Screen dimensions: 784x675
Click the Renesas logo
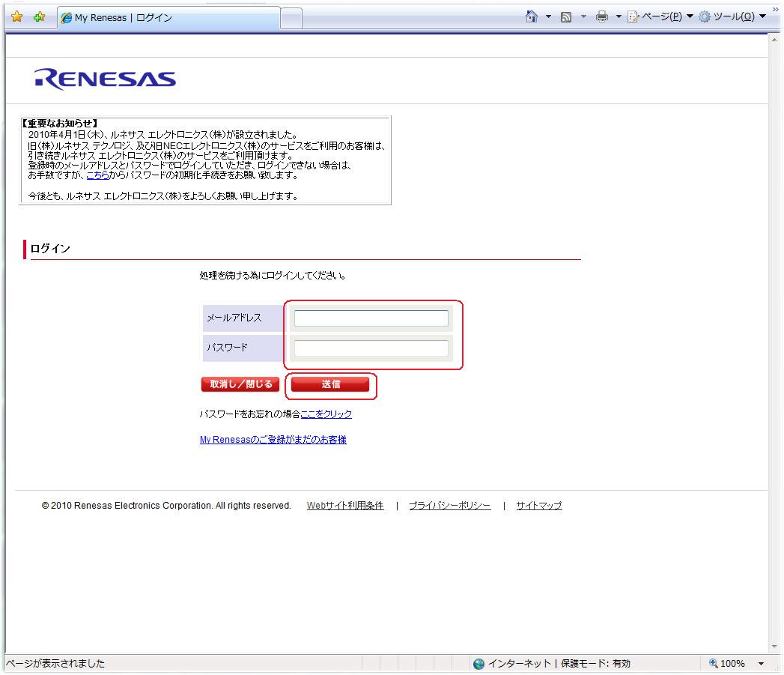point(105,79)
